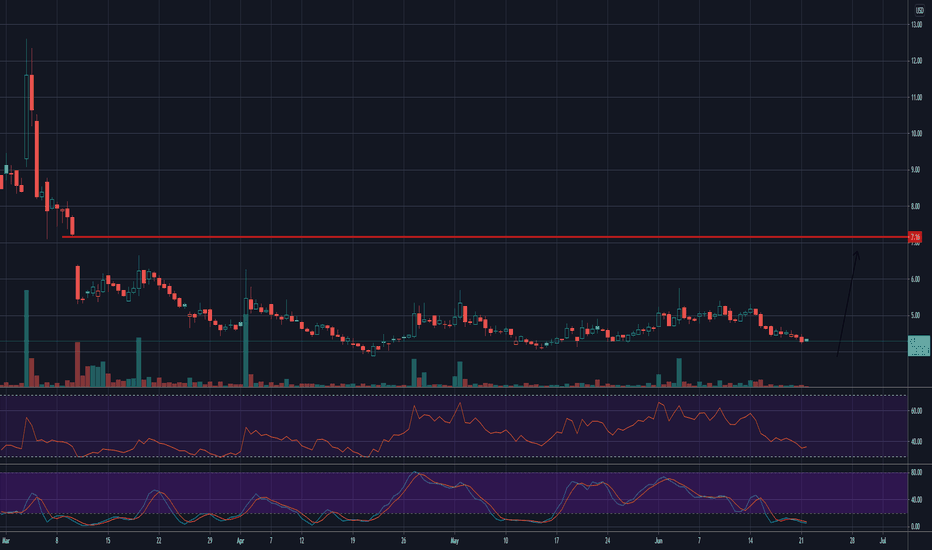The width and height of the screenshot is (932, 550).
Task: Click the teal current price label box
Action: point(918,345)
